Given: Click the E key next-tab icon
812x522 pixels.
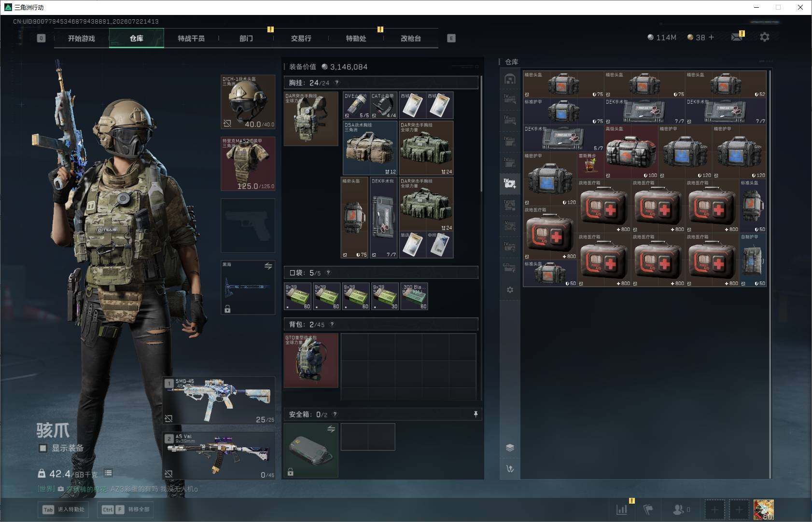Looking at the screenshot, I should pyautogui.click(x=451, y=38).
